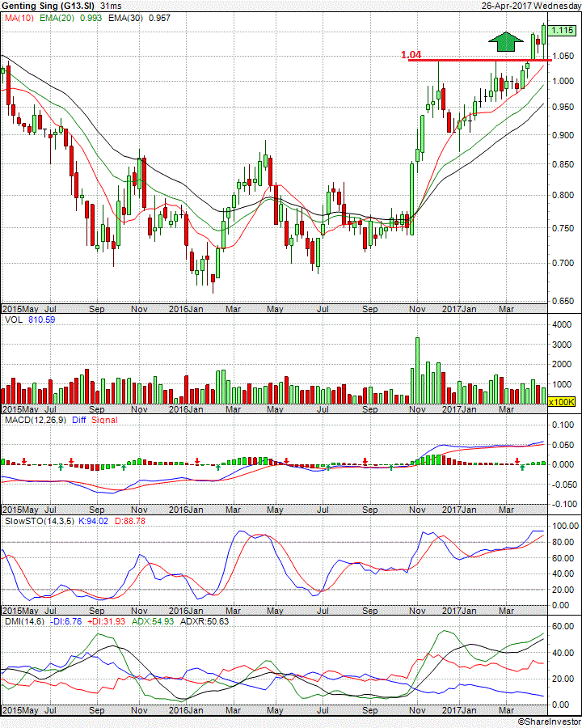Click the 0.750 price axis label
The width and height of the screenshot is (582, 728).
(563, 228)
